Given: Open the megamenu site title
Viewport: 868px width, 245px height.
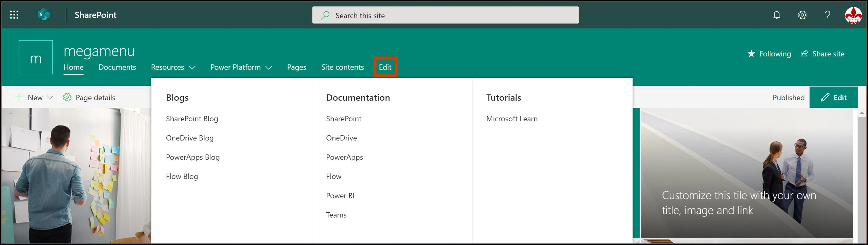Looking at the screenshot, I should (99, 51).
